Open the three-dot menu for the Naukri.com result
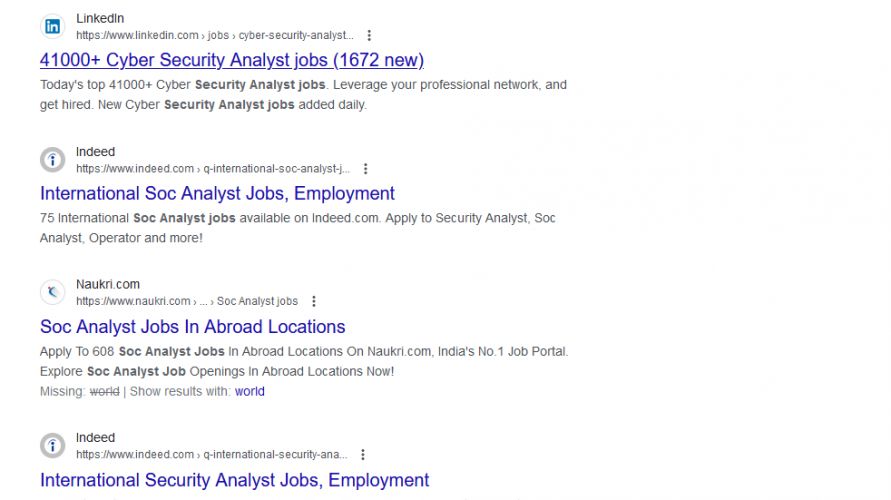Viewport: 891px width, 500px height. (313, 301)
